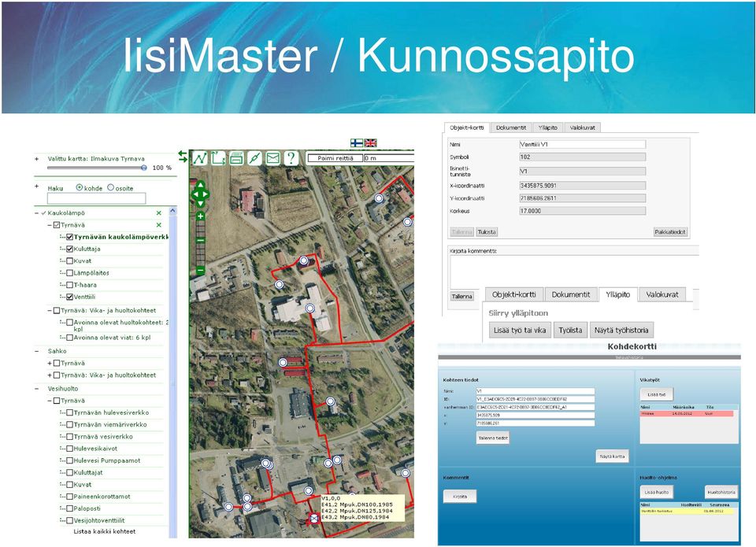This screenshot has width=756, height=547.
Task: Pan the map right
Action: pos(206,194)
